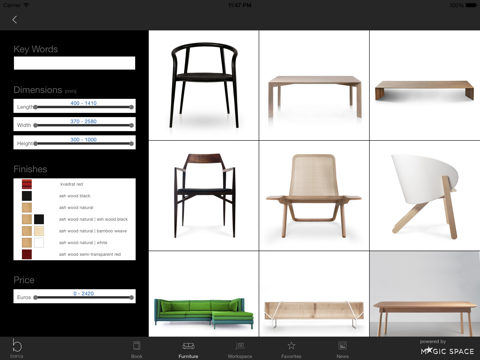
Task: Open the Book tab icon
Action: [137, 345]
